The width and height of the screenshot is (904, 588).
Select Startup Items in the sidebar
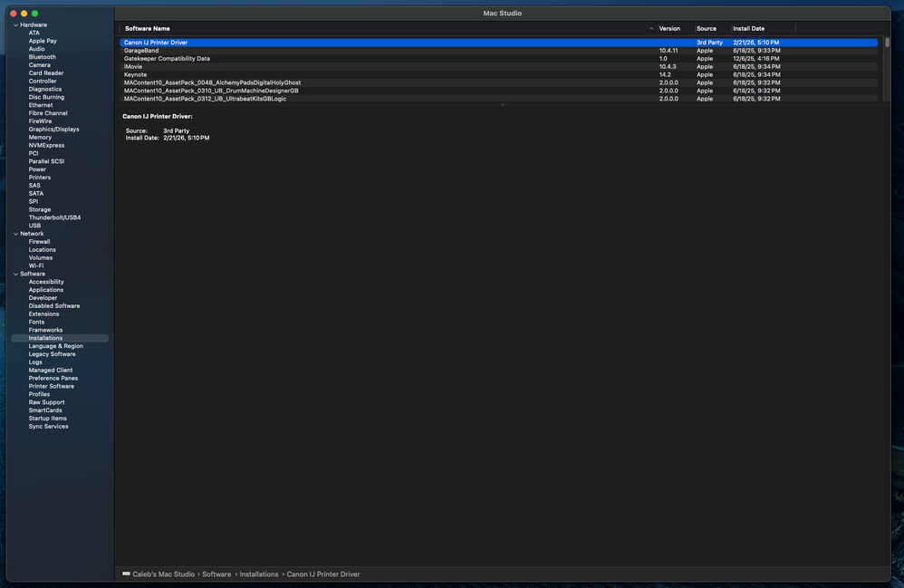pos(47,419)
